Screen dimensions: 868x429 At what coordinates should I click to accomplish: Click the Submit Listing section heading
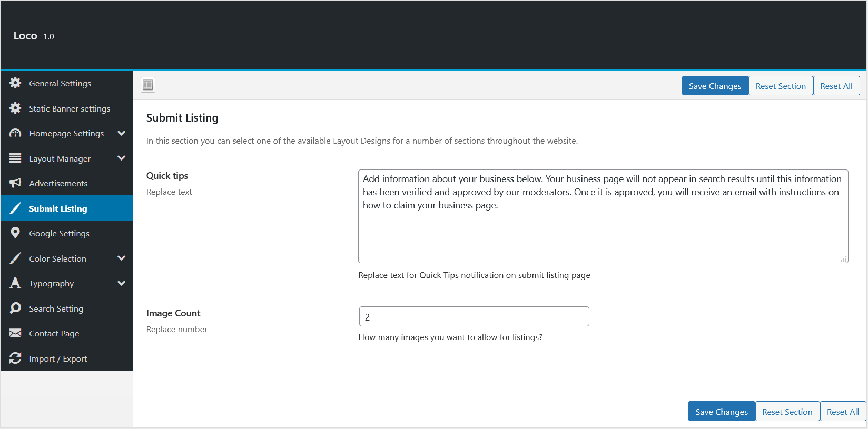182,118
